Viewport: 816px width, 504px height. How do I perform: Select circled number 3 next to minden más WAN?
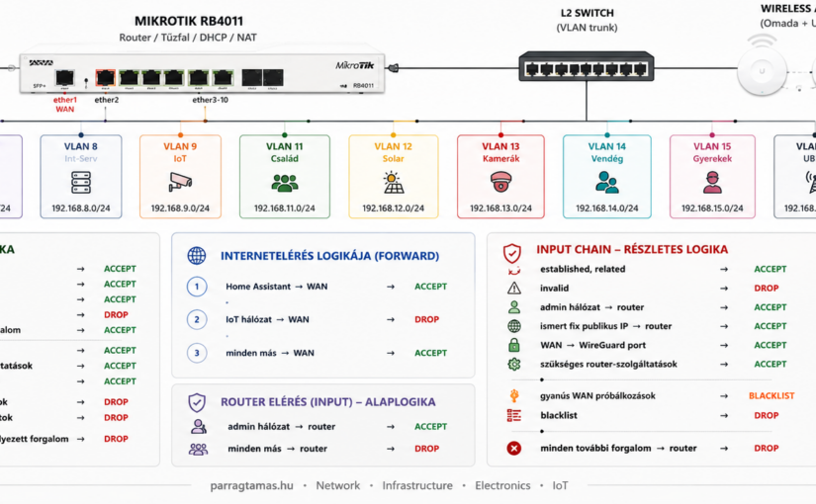197,353
